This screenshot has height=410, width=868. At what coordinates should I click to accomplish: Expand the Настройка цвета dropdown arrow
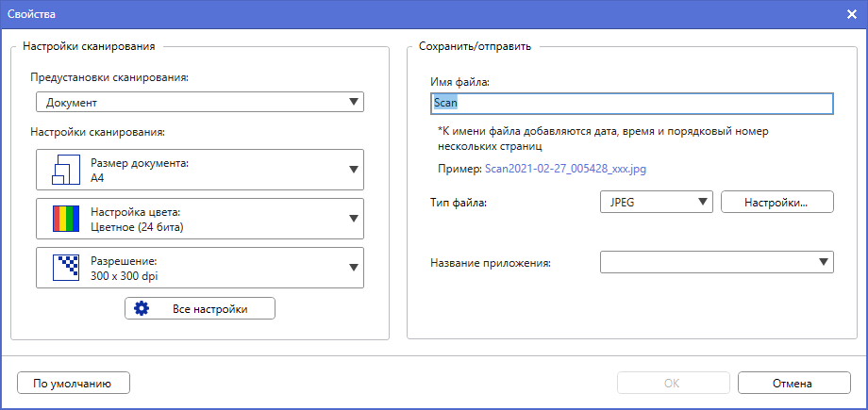[354, 220]
